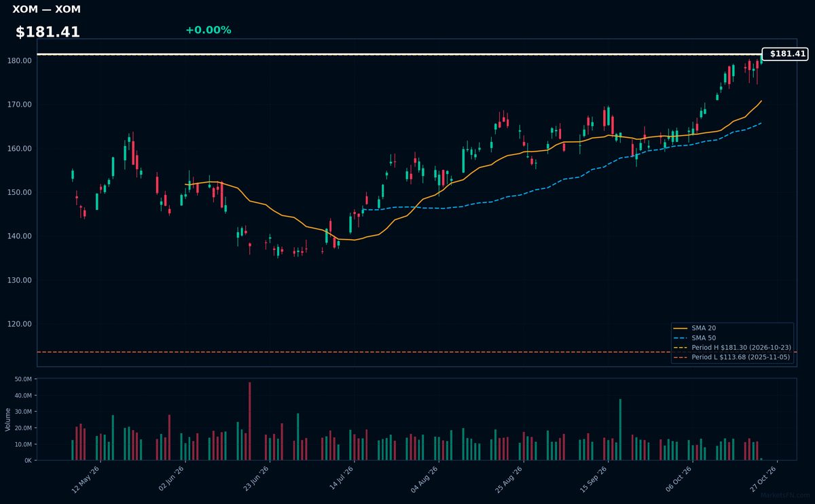Click the 15 Sep '26 date label
The image size is (815, 504).
[x=593, y=479]
